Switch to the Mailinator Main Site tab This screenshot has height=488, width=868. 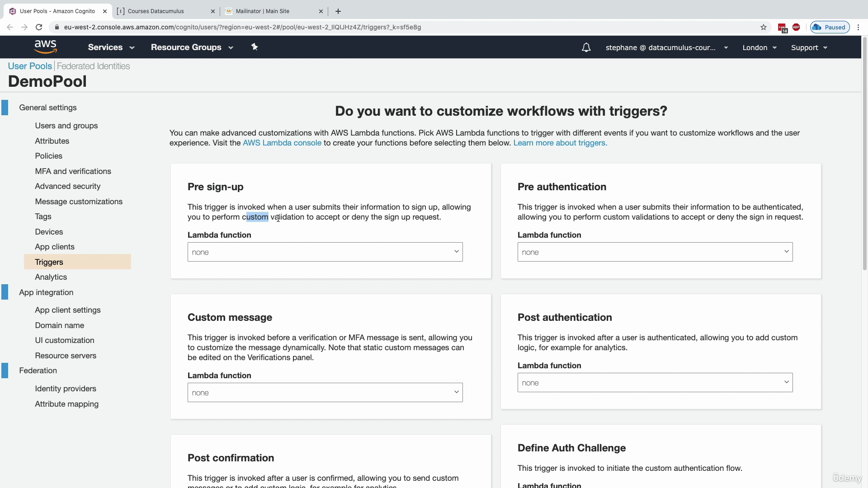(274, 11)
